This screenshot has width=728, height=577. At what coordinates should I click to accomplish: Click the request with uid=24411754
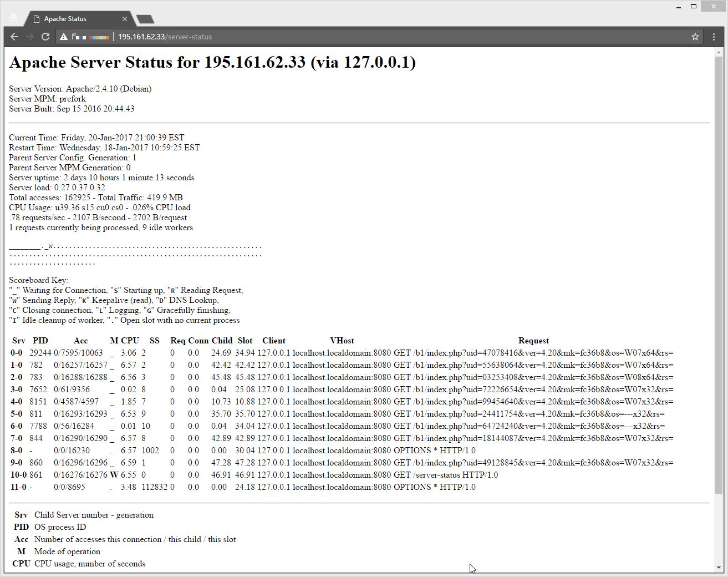(529, 414)
